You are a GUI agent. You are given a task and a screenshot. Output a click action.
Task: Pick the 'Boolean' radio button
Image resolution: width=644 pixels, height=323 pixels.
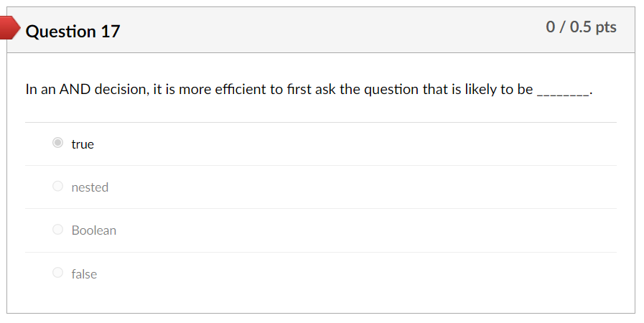(58, 229)
